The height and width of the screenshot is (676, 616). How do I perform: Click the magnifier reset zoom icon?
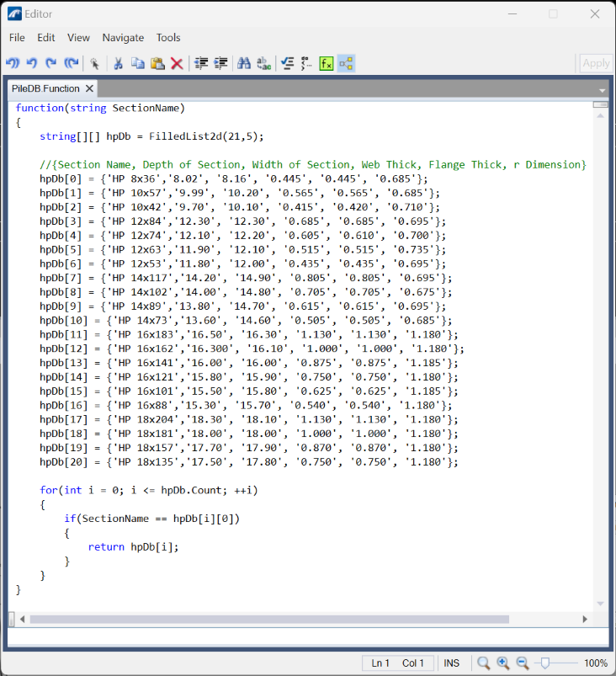click(x=483, y=663)
